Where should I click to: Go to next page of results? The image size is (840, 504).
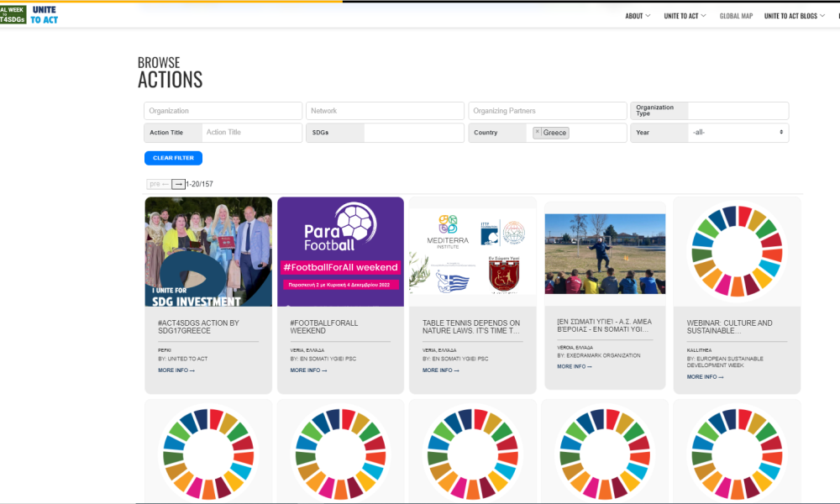pos(178,184)
